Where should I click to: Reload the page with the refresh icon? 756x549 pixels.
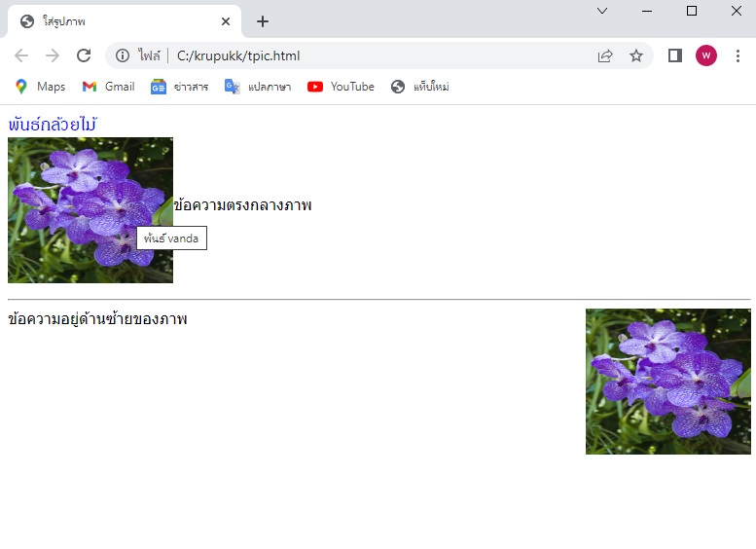tap(84, 55)
